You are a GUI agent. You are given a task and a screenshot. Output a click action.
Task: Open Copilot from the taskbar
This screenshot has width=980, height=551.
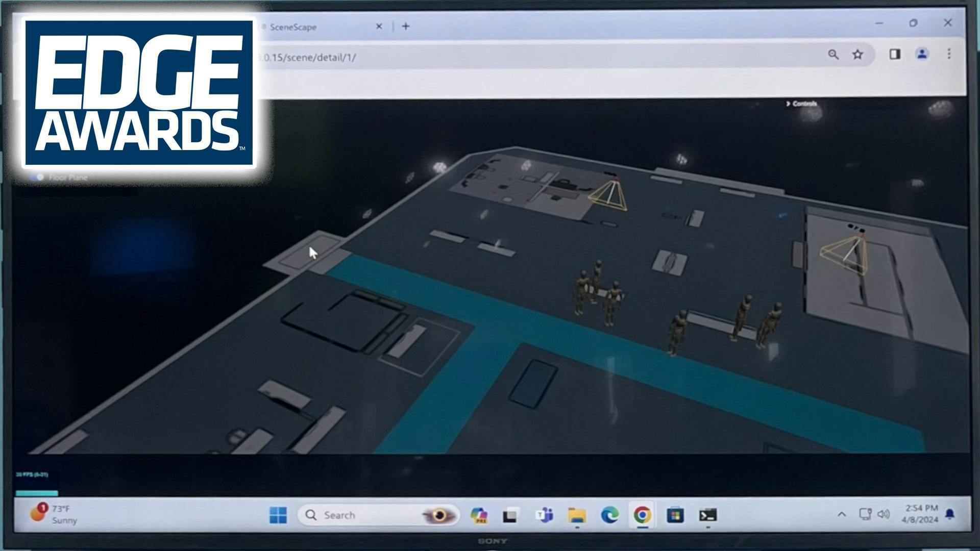pyautogui.click(x=478, y=515)
